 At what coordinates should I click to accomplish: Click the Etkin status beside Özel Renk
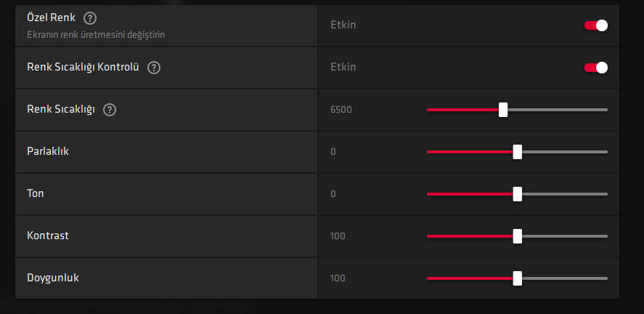343,25
